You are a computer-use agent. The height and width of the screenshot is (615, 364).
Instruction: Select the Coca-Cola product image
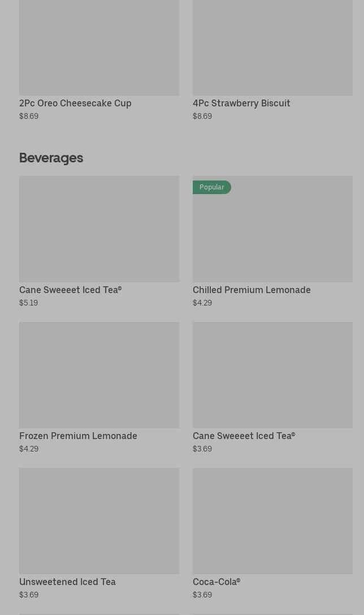(x=272, y=521)
